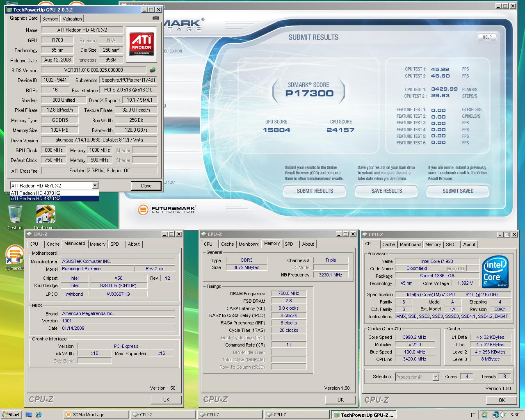Click the GPU-Z title bar application icon

point(10,9)
